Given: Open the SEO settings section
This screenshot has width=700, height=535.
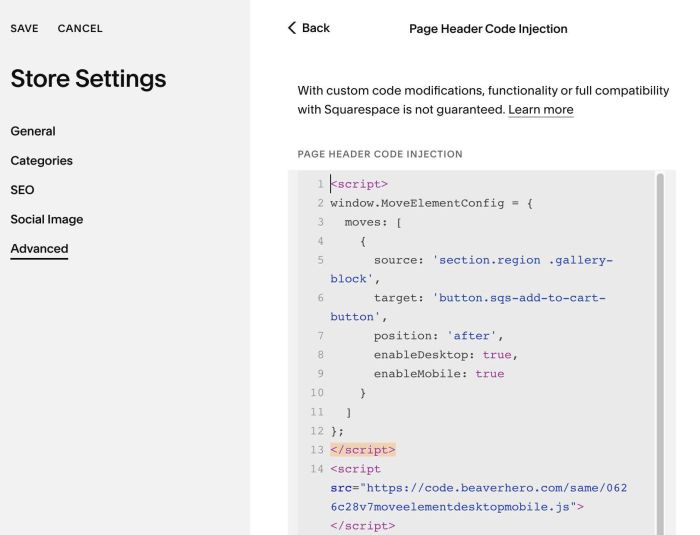Looking at the screenshot, I should [x=22, y=190].
